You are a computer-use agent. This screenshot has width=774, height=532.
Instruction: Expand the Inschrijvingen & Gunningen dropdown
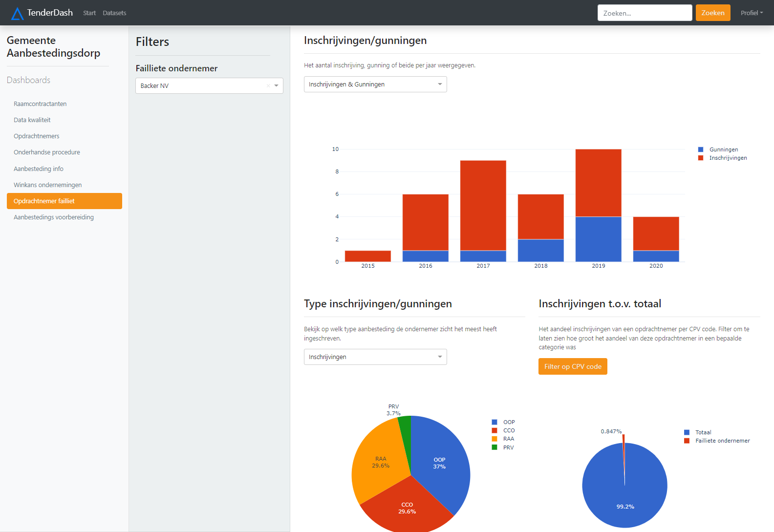coord(375,85)
